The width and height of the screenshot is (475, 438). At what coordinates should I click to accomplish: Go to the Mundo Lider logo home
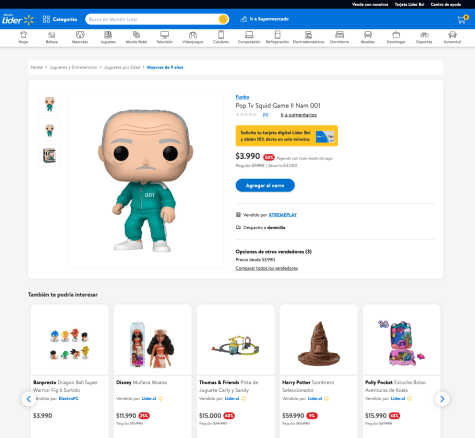point(18,19)
